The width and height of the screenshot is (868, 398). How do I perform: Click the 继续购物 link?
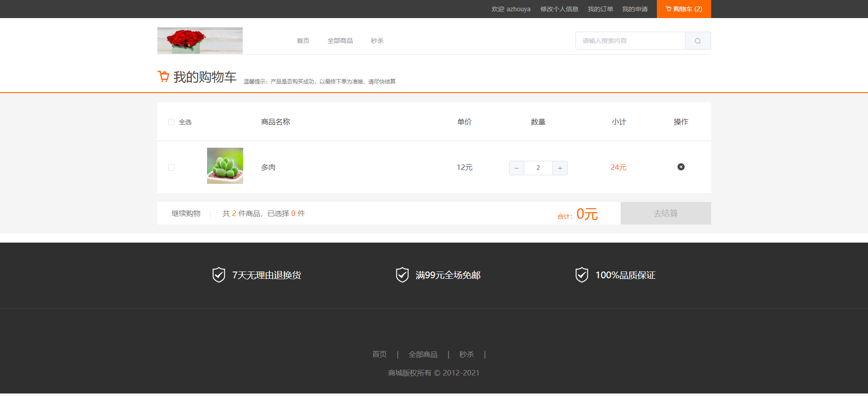[x=186, y=213]
